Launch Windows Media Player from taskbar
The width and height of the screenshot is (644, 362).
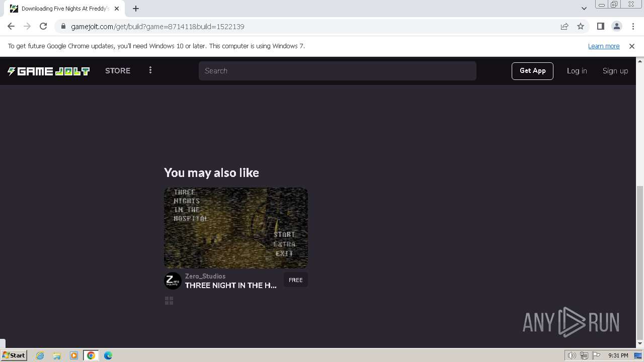point(74,355)
